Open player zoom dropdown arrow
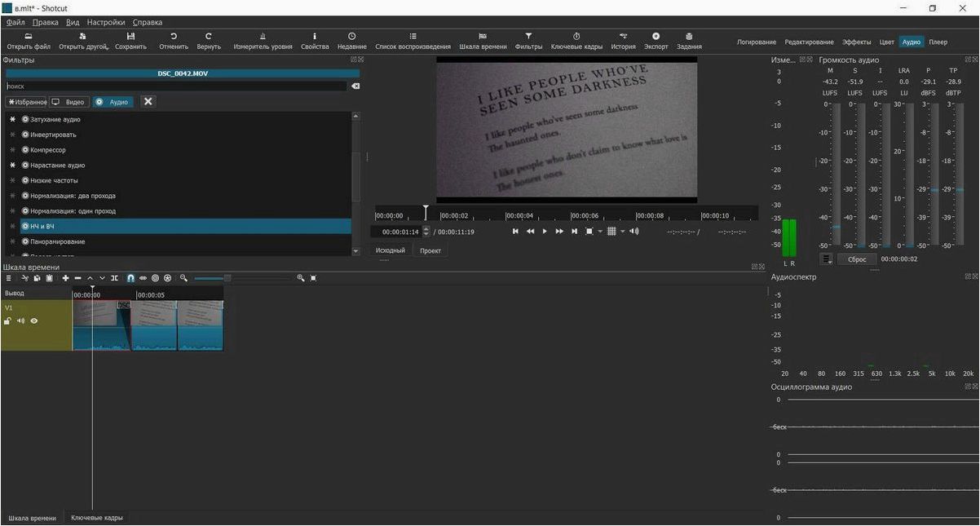980x526 pixels. click(x=600, y=232)
